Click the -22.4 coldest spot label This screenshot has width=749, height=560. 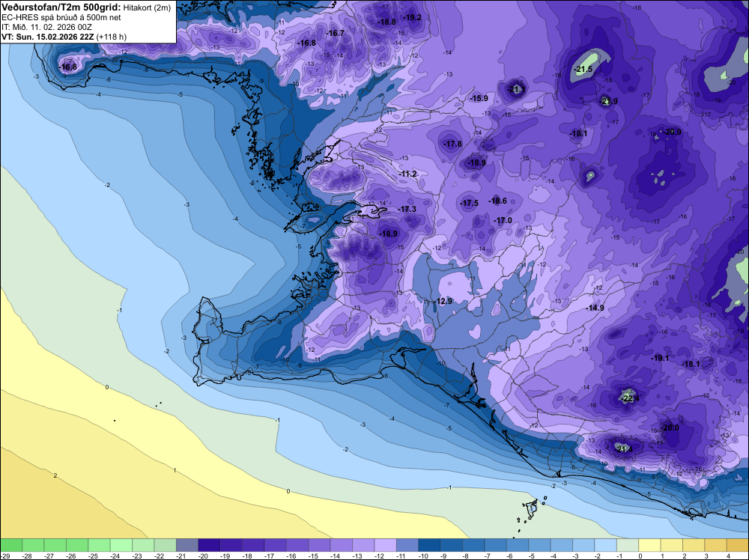point(630,398)
